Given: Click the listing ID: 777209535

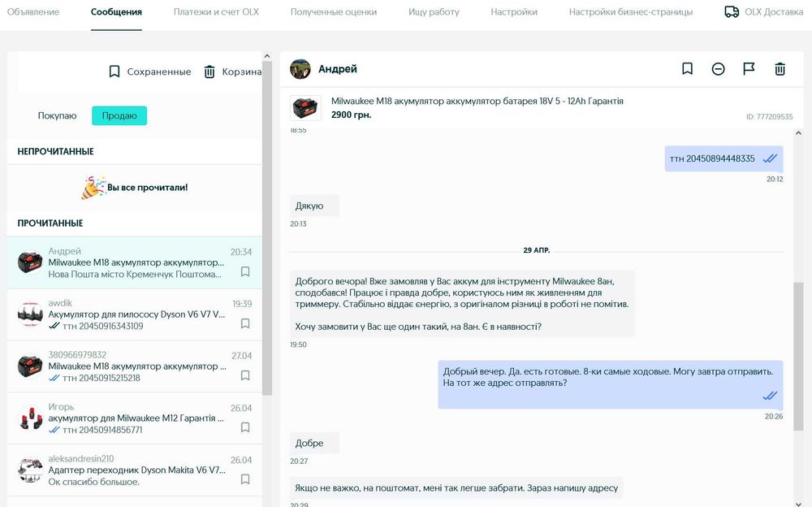Looking at the screenshot, I should [x=769, y=117].
